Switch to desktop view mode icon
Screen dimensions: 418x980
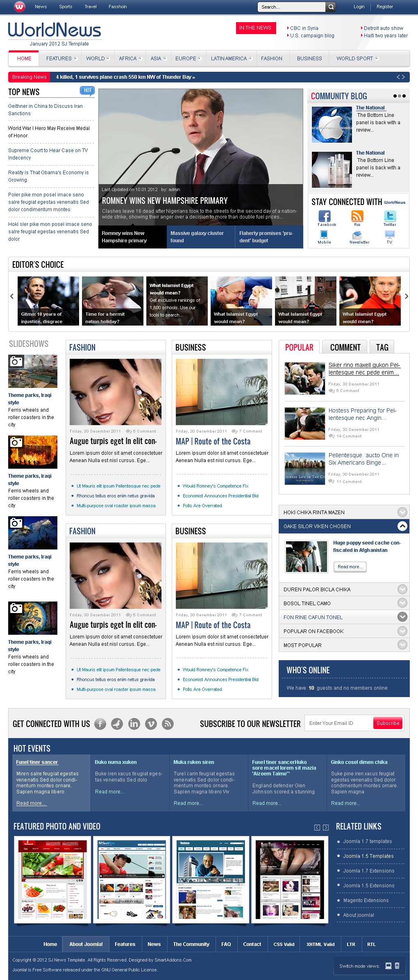coord(388,966)
